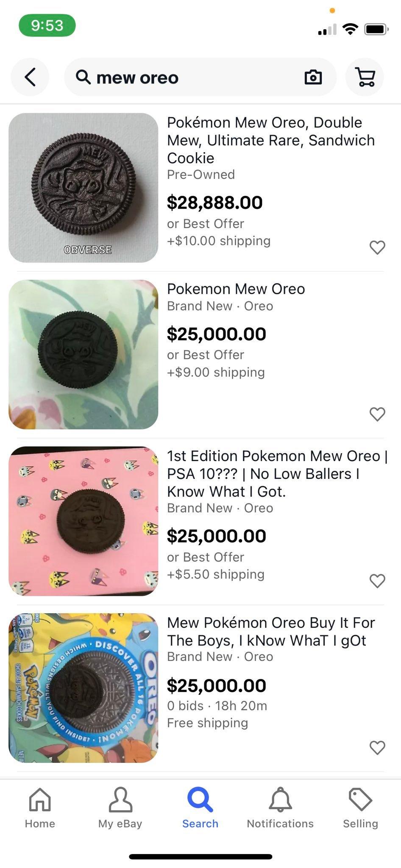
Task: Favorite the Buy It For The Boys listing
Action: (377, 747)
